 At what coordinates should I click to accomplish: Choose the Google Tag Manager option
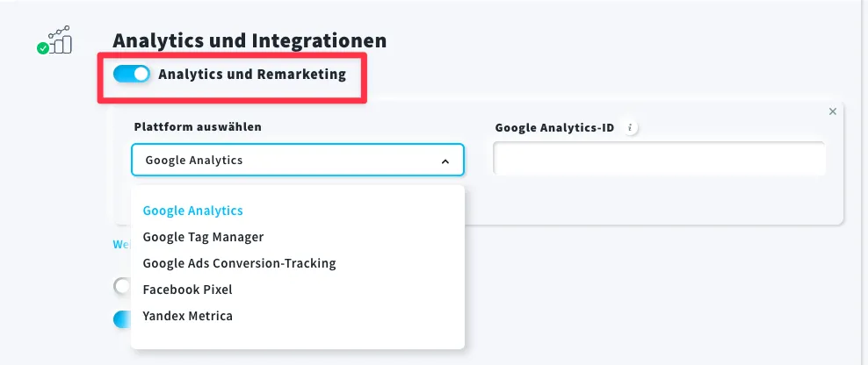203,237
